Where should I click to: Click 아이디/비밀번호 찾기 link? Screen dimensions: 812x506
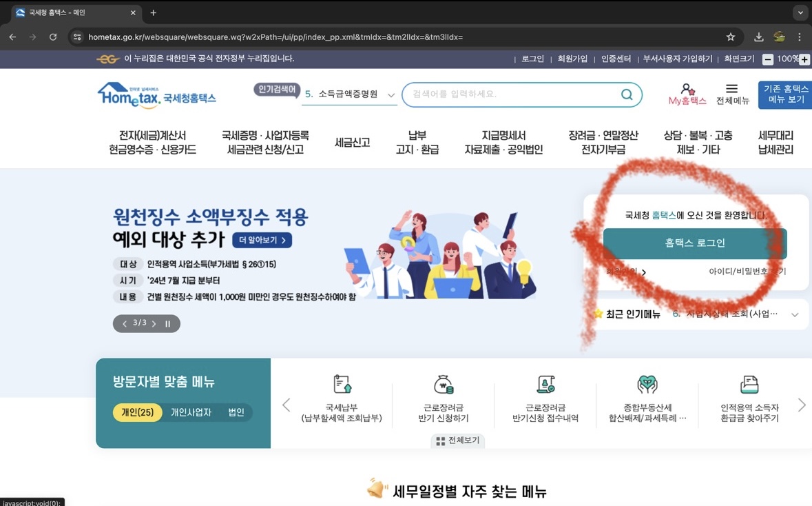tap(747, 272)
